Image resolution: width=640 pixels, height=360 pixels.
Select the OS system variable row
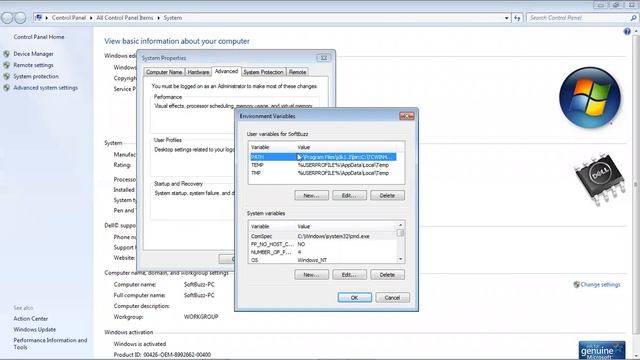pyautogui.click(x=323, y=260)
